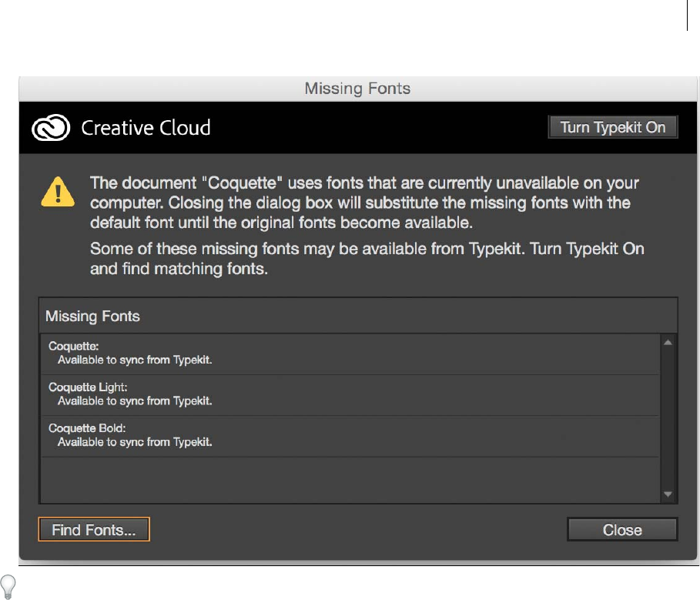Click the Missing Fonts window title

coord(357,89)
